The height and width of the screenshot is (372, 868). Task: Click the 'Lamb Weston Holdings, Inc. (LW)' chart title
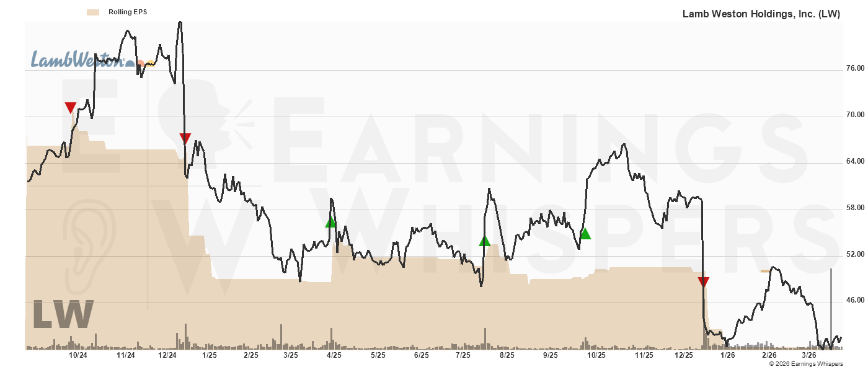point(761,14)
